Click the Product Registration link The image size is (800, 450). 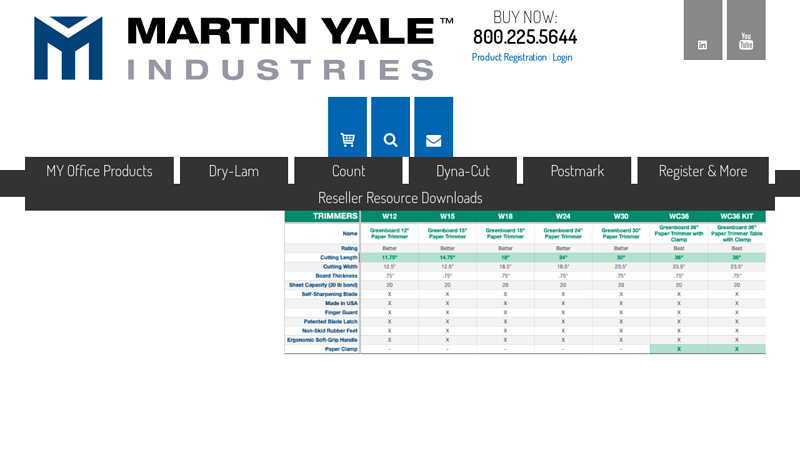click(x=509, y=57)
